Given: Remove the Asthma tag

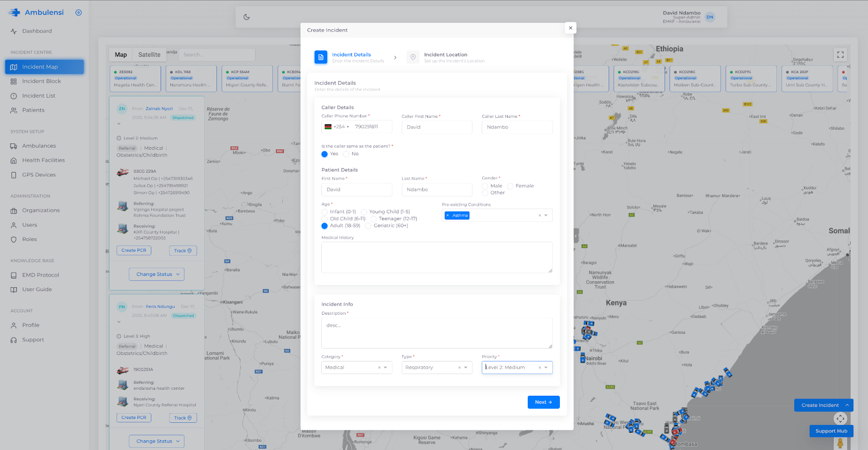Looking at the screenshot, I should click(x=448, y=216).
